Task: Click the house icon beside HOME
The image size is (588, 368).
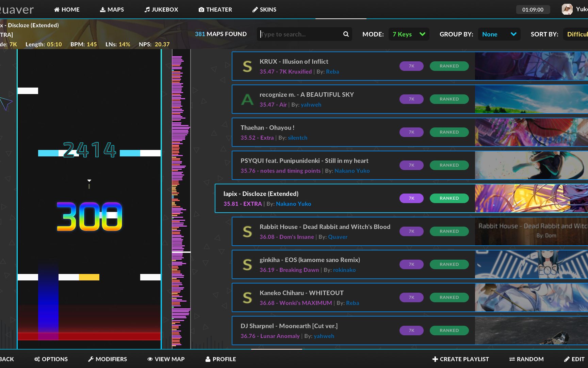Action: click(x=57, y=10)
